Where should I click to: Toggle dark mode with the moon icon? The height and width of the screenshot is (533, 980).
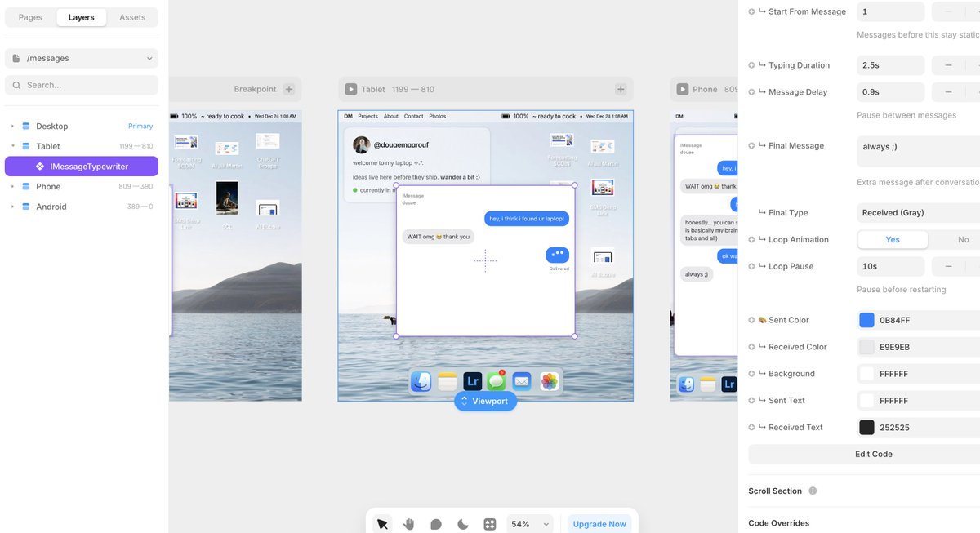point(463,524)
